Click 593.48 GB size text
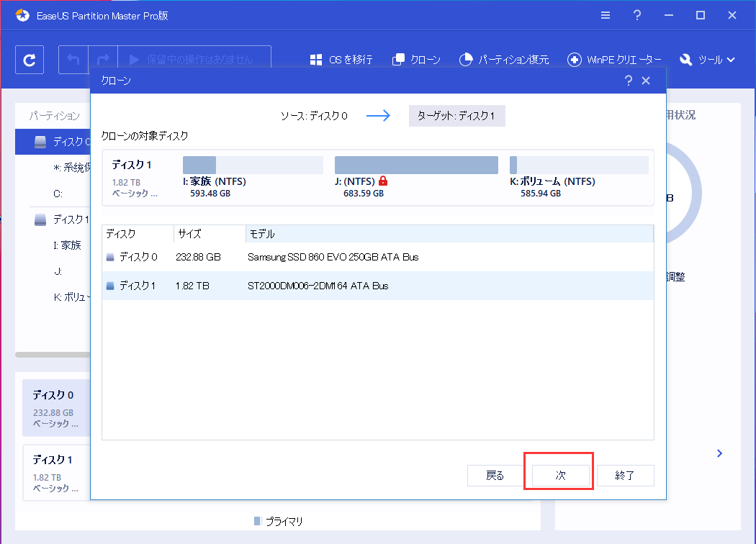This screenshot has height=544, width=756. [x=210, y=194]
